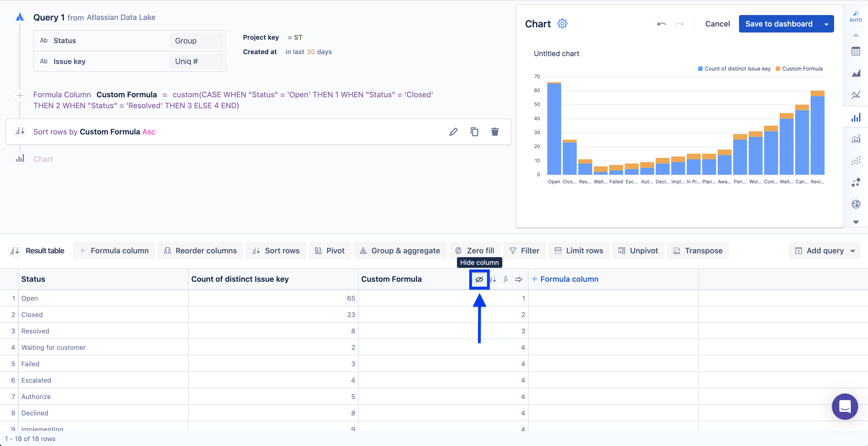
Task: Add new Formula column link in header
Action: pyautogui.click(x=565, y=279)
